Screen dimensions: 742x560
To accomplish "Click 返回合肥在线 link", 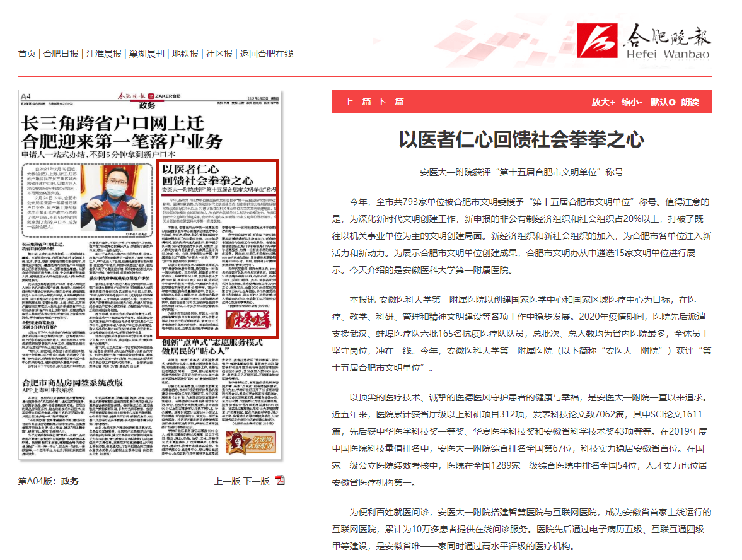I will click(x=267, y=54).
